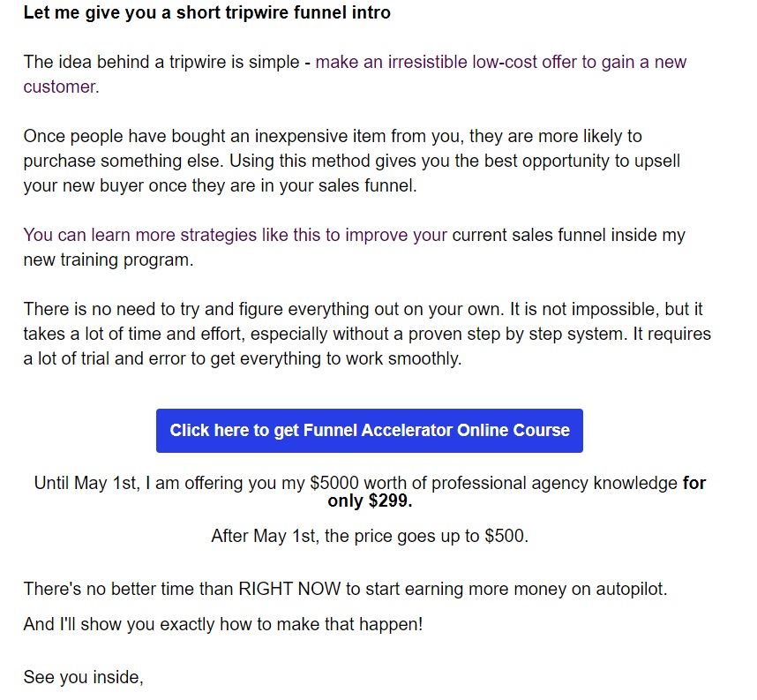The image size is (757, 700).
Task: Click the words 'RIGHT NOW'
Action: 289,590
